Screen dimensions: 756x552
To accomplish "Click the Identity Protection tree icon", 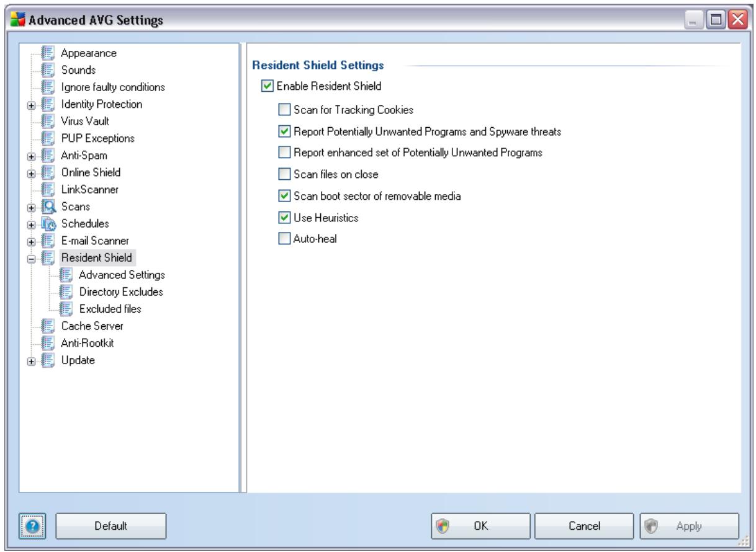I will point(49,104).
